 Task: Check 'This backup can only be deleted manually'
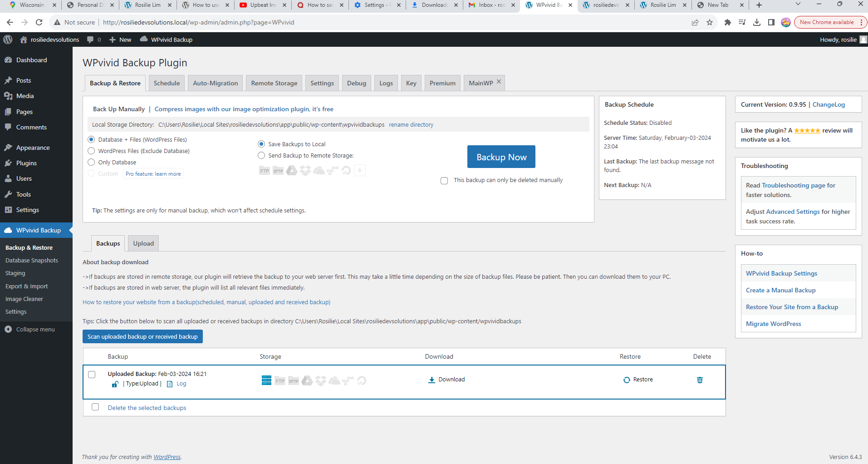tap(444, 181)
